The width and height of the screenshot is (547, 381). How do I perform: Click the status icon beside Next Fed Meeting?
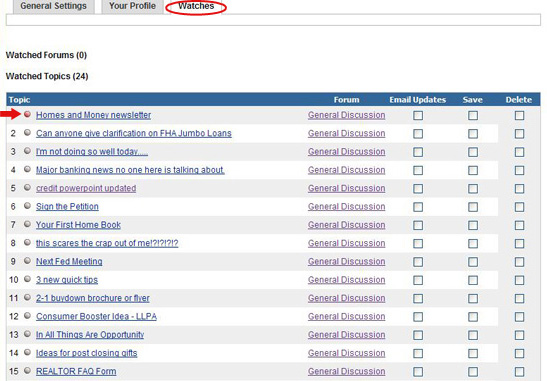tap(27, 261)
